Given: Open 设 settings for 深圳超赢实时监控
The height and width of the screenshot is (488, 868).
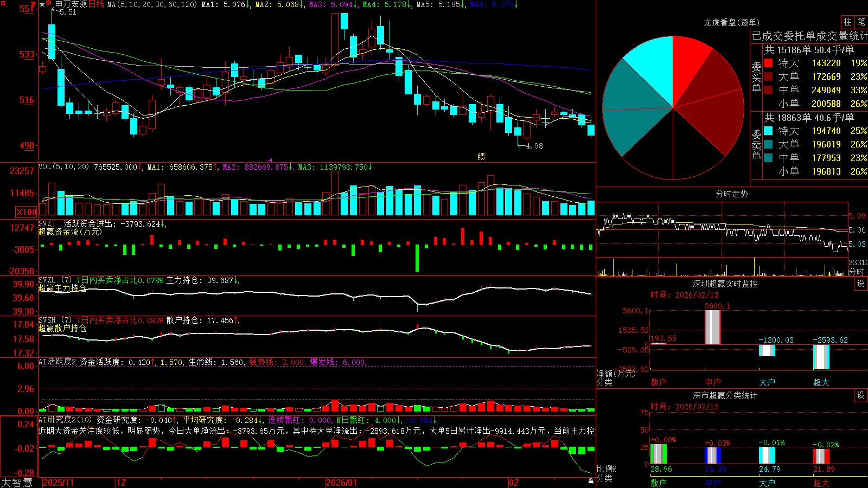Looking at the screenshot, I should 861,284.
